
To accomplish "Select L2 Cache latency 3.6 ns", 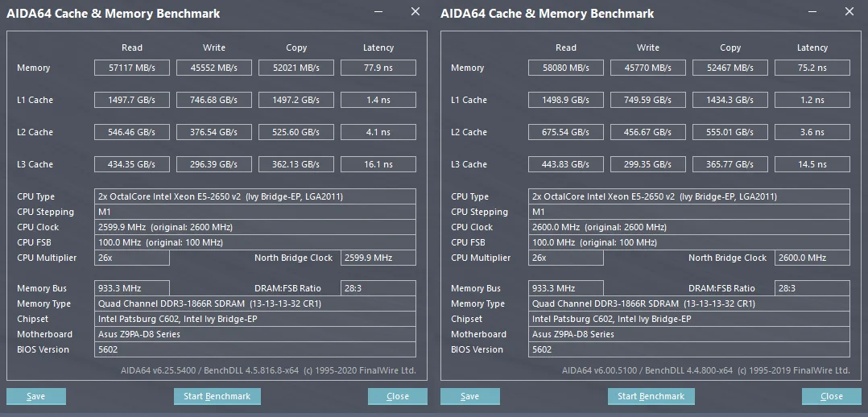I will click(812, 132).
